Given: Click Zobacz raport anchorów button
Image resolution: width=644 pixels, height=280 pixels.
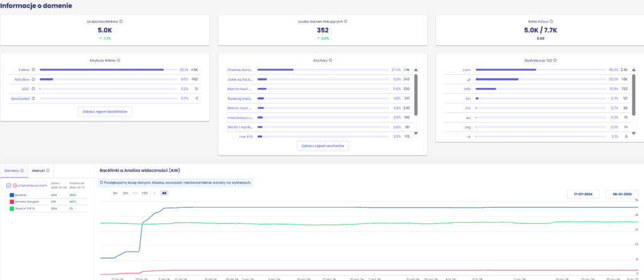Looking at the screenshot, I should pos(323,145).
